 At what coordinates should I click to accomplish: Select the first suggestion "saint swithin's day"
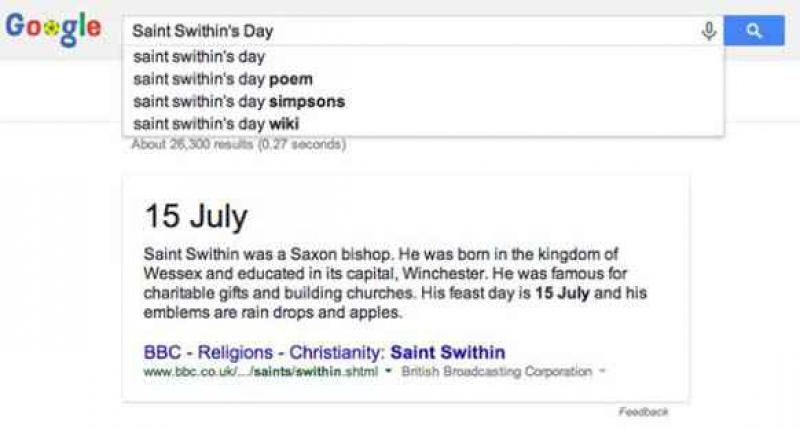(199, 57)
